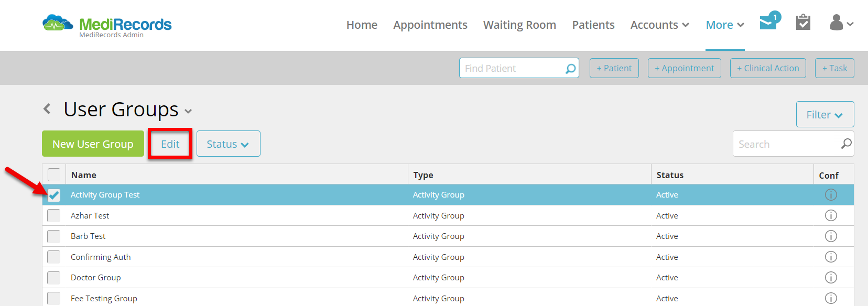Show info icon for Activity Group Test
This screenshot has width=868, height=306.
pos(831,195)
